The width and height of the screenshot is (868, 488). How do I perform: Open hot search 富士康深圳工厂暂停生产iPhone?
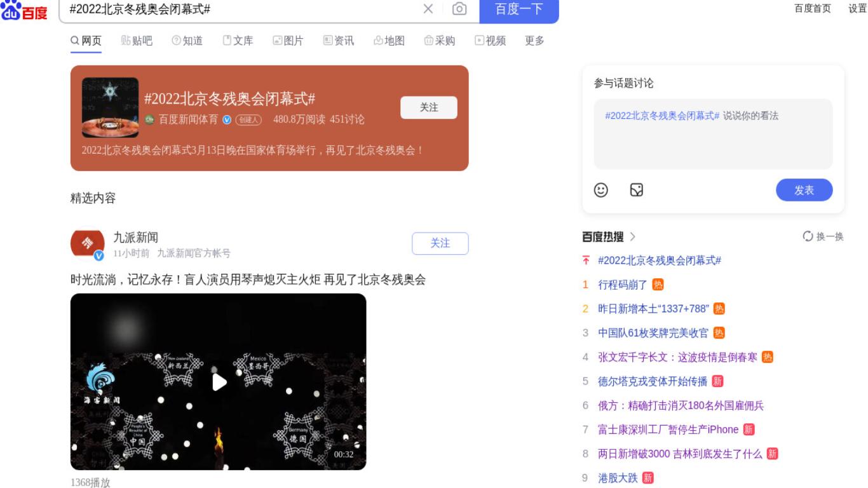668,430
